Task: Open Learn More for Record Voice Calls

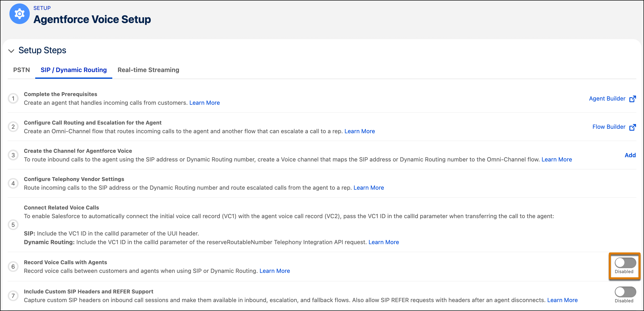Action: [274, 271]
